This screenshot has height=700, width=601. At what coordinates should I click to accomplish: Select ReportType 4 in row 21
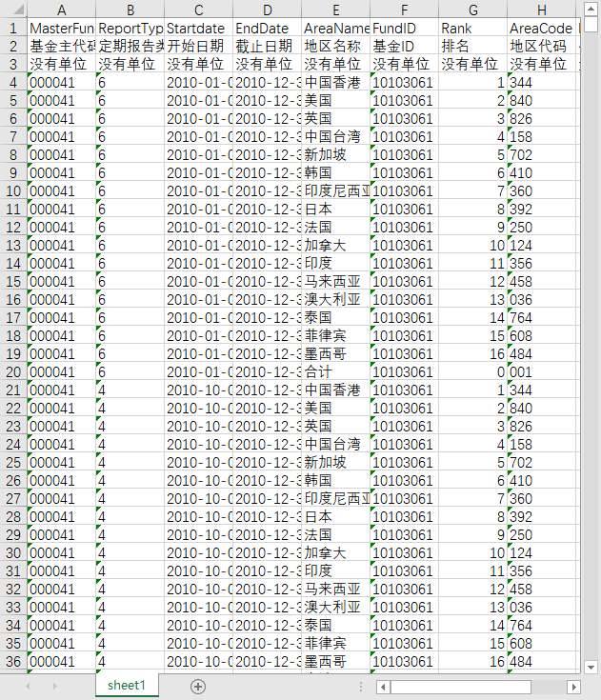tap(130, 390)
